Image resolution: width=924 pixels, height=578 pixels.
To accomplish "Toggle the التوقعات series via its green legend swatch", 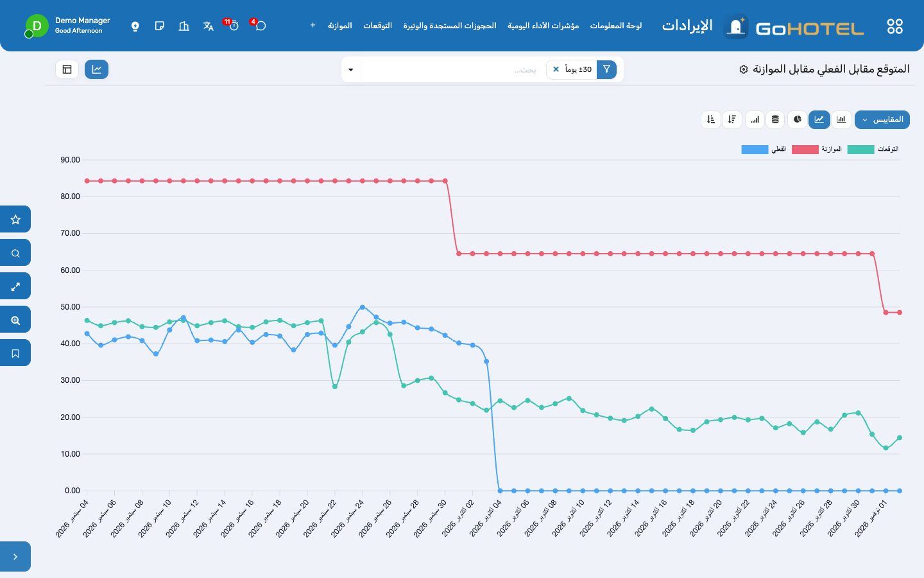I will pyautogui.click(x=860, y=150).
